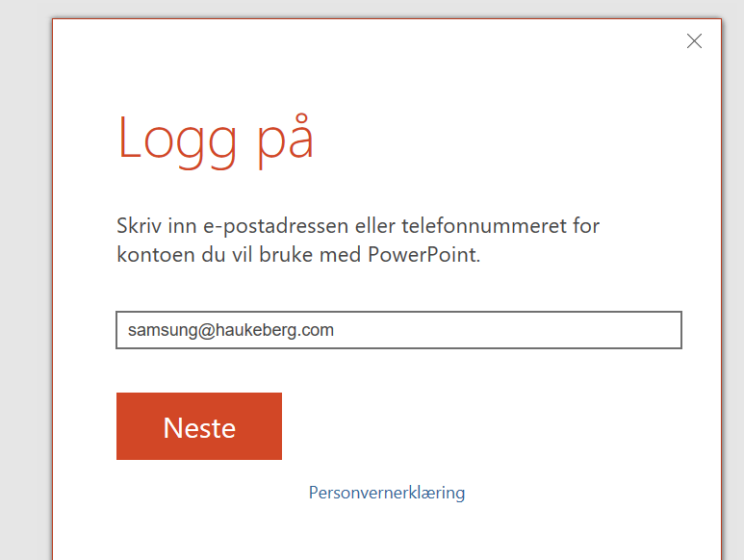Focus the field containing samsung@haukeberg.com
The height and width of the screenshot is (560, 744).
tap(398, 330)
